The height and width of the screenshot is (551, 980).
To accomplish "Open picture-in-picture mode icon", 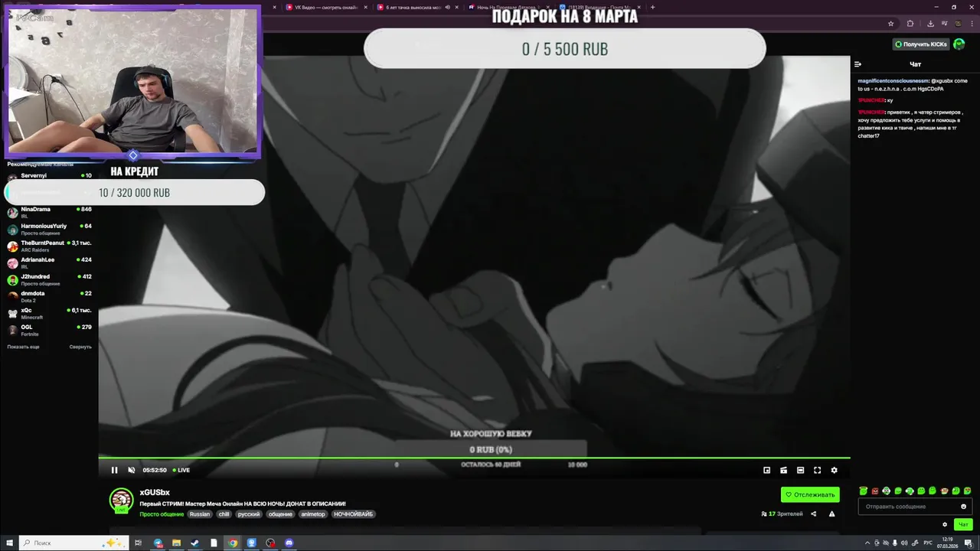I will (766, 470).
